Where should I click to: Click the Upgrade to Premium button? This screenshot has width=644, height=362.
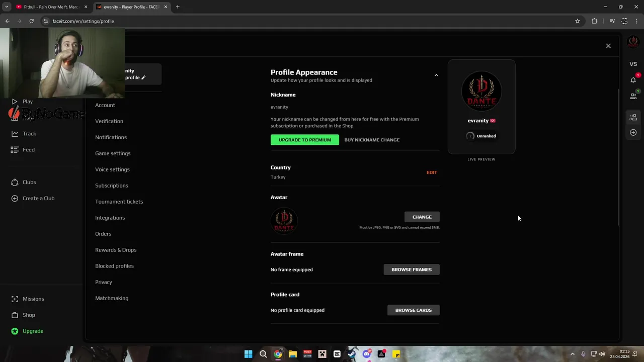pyautogui.click(x=305, y=140)
